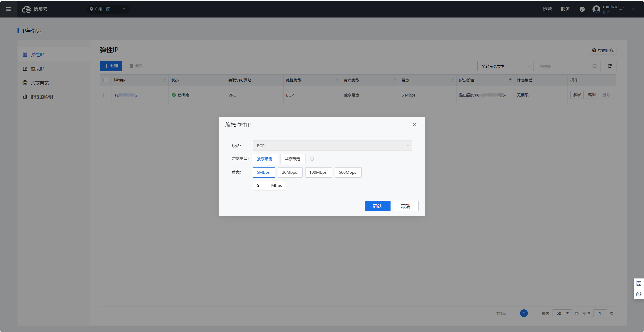644x332 pixels.
Task: Click the task list floating icon
Action: [639, 284]
